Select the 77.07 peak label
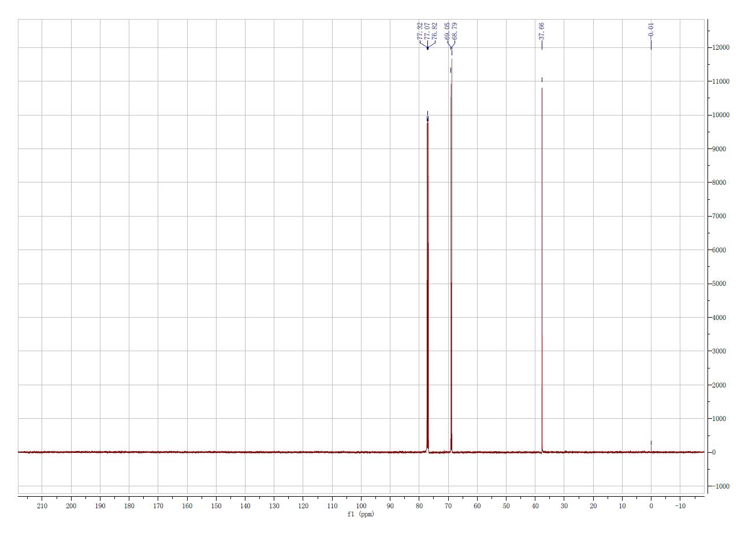 coord(427,31)
